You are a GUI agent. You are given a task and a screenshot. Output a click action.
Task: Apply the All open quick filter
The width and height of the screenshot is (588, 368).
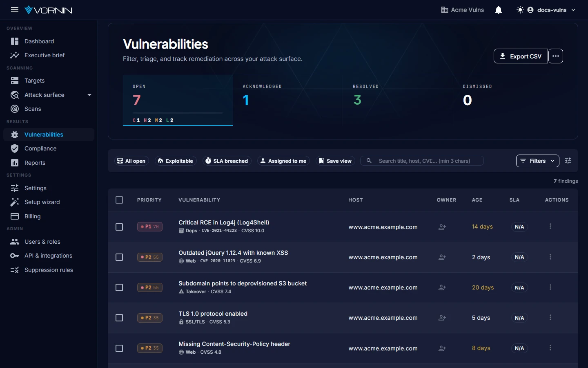(131, 161)
